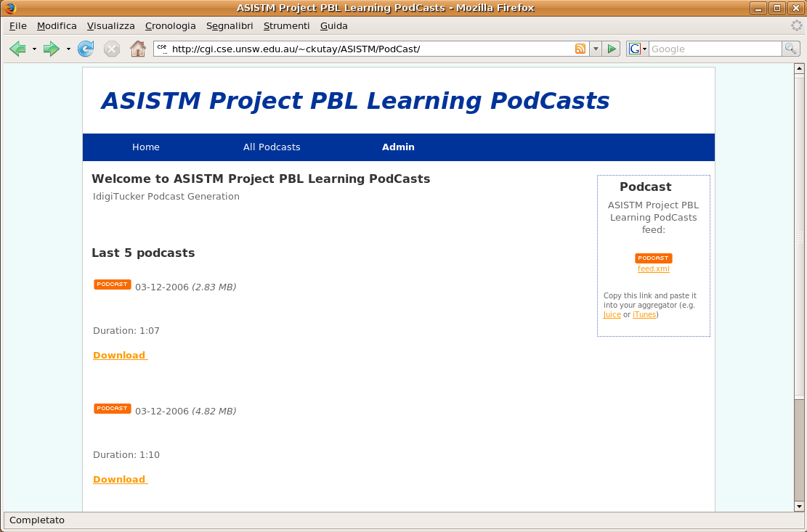
Task: Reload the current page
Action: point(86,49)
